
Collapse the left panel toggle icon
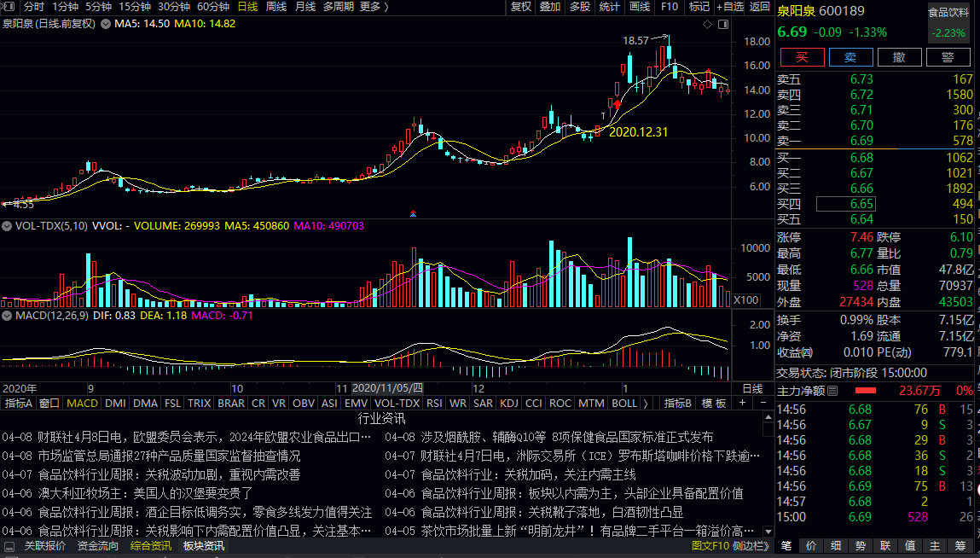[9, 7]
